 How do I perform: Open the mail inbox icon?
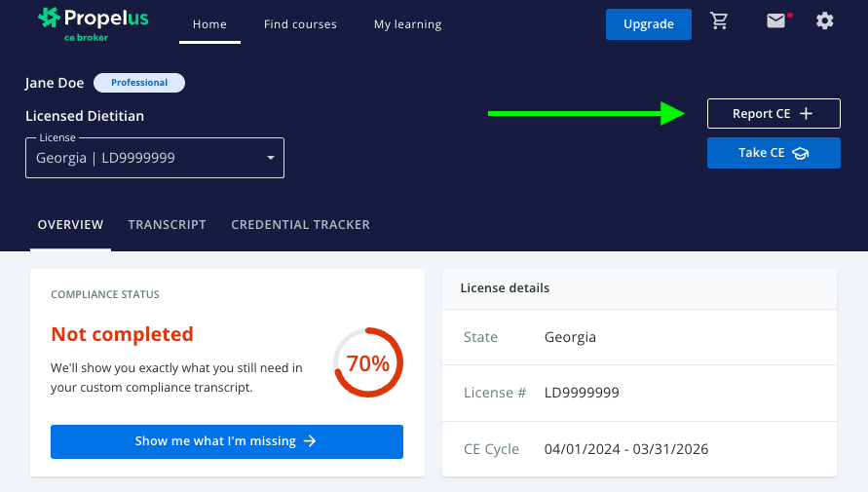pos(775,20)
